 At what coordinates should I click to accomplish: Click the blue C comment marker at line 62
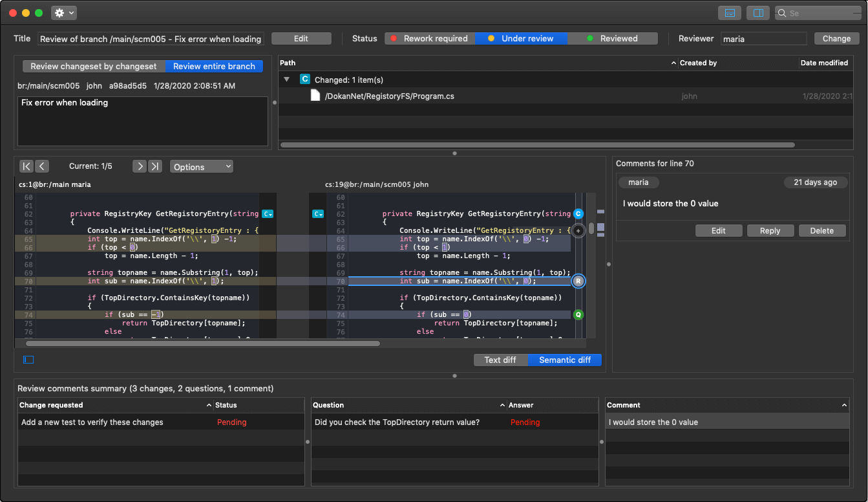pyautogui.click(x=578, y=213)
